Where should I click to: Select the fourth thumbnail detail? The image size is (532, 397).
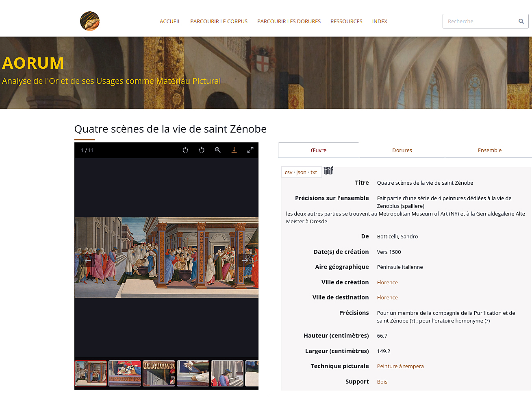click(193, 373)
